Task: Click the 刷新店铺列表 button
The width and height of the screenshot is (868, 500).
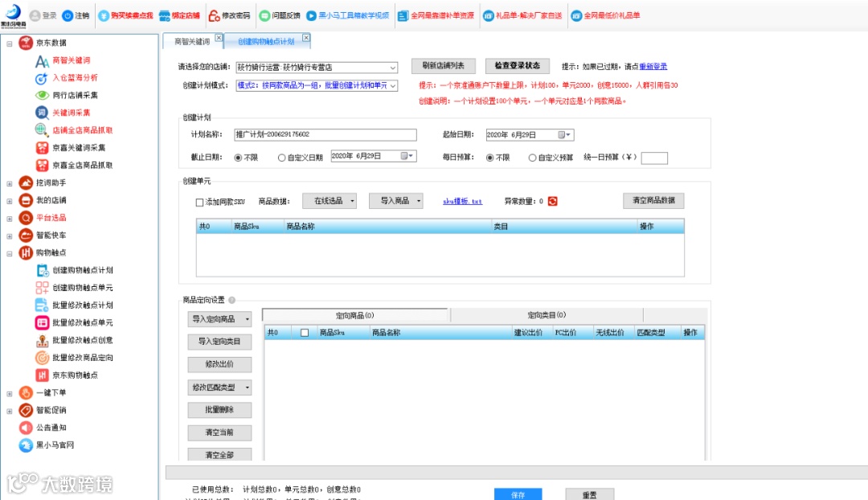Action: (444, 65)
